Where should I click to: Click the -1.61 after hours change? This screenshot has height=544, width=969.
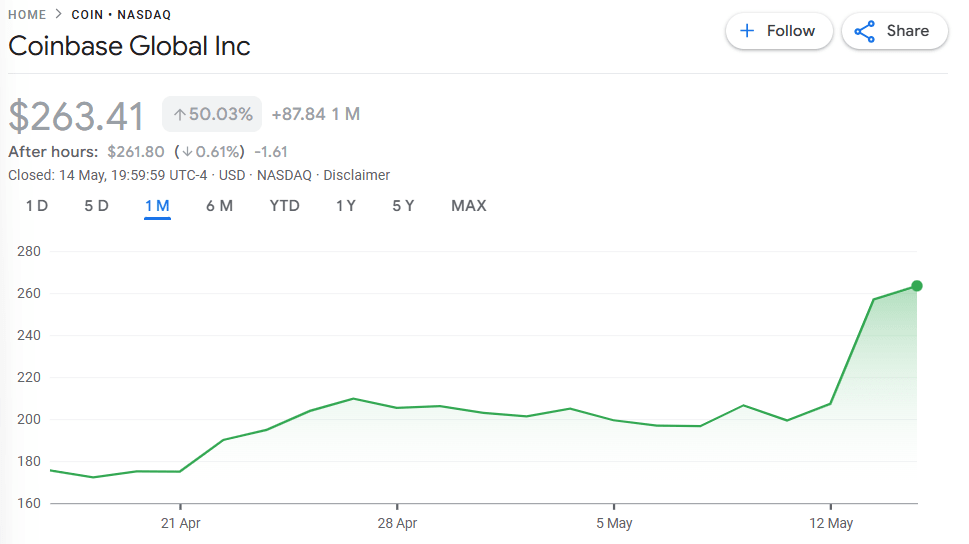click(271, 151)
